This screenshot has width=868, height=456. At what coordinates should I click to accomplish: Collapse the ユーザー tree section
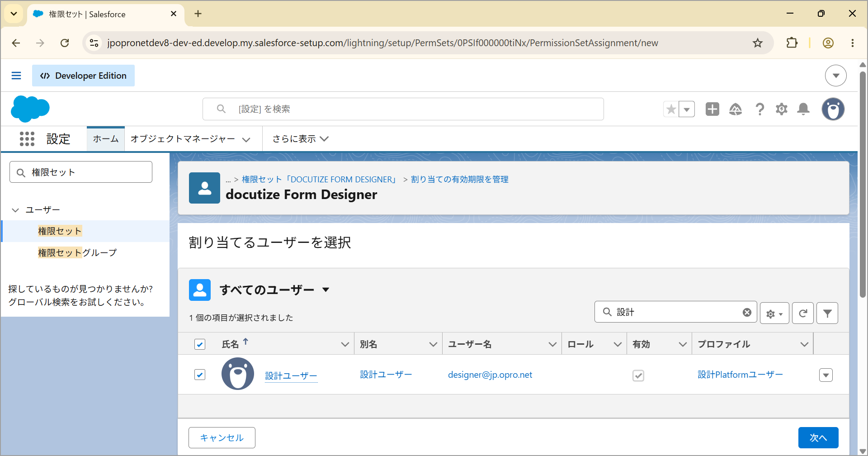(x=15, y=210)
